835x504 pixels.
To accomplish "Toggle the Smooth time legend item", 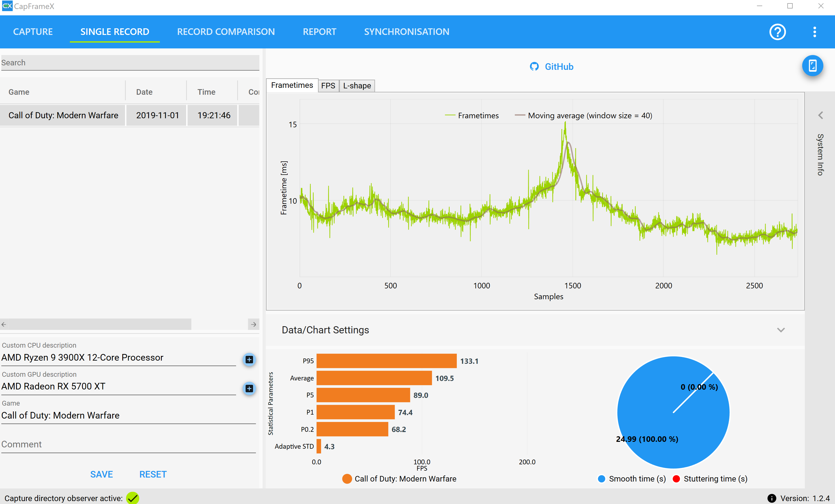I will coord(632,479).
